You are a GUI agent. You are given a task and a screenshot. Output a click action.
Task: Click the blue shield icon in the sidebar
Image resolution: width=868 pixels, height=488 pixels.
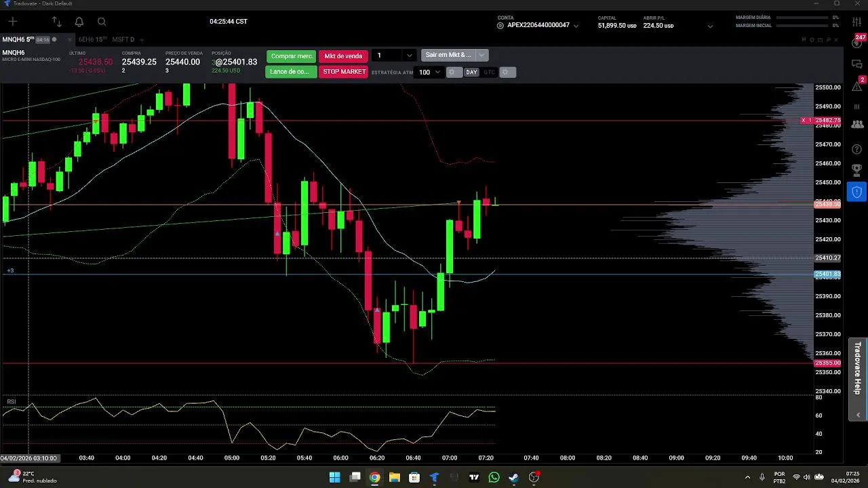tap(856, 192)
